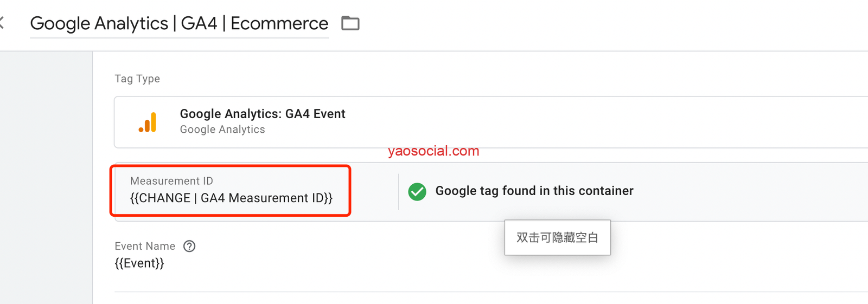
Task: Edit the tag name Google Analytics | GA4 | Ecommerce
Action: tap(179, 23)
